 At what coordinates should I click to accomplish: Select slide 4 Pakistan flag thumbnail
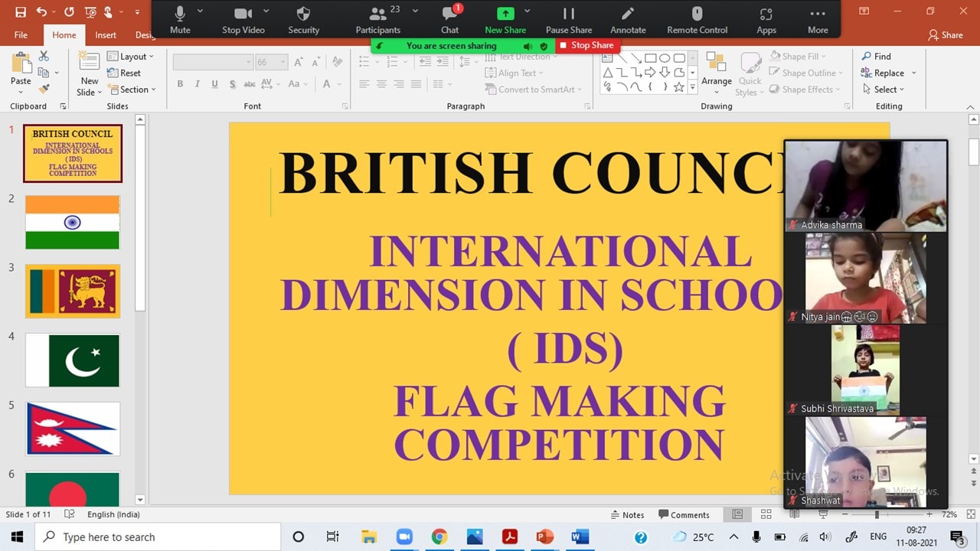click(73, 360)
